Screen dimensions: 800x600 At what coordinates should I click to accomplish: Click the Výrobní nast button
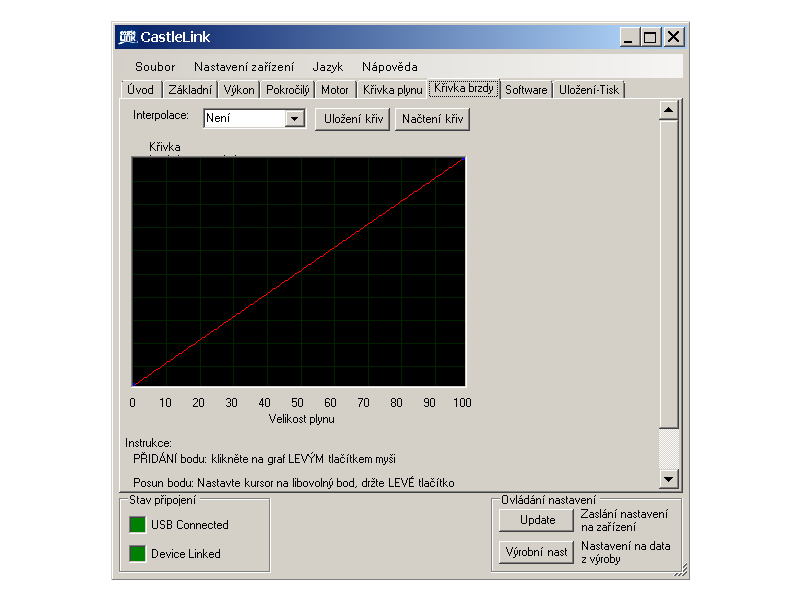(537, 552)
